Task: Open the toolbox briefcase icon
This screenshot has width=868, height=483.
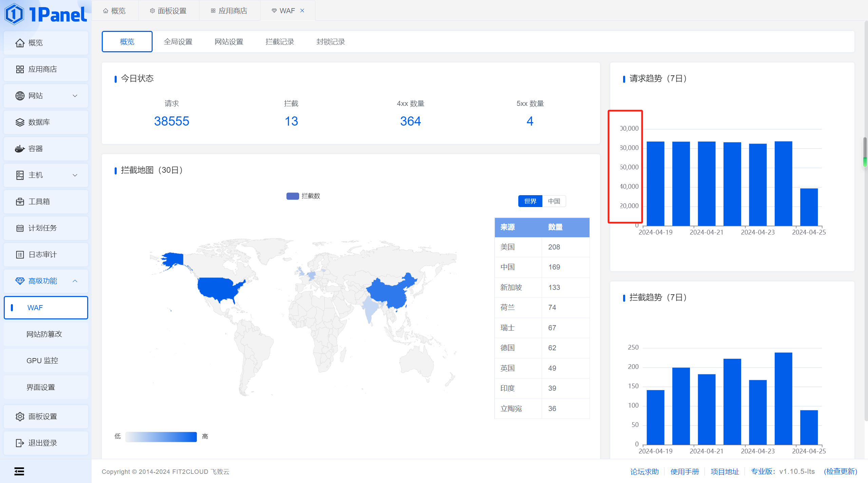Action: [20, 202]
